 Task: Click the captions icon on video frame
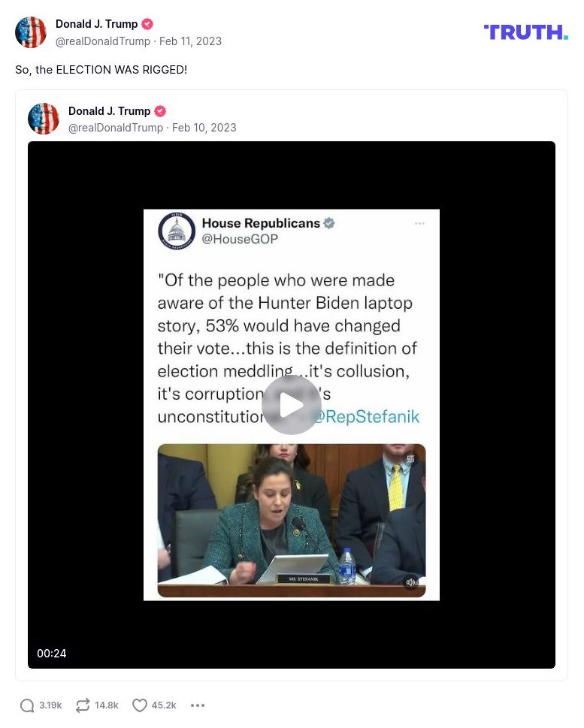pyautogui.click(x=410, y=458)
